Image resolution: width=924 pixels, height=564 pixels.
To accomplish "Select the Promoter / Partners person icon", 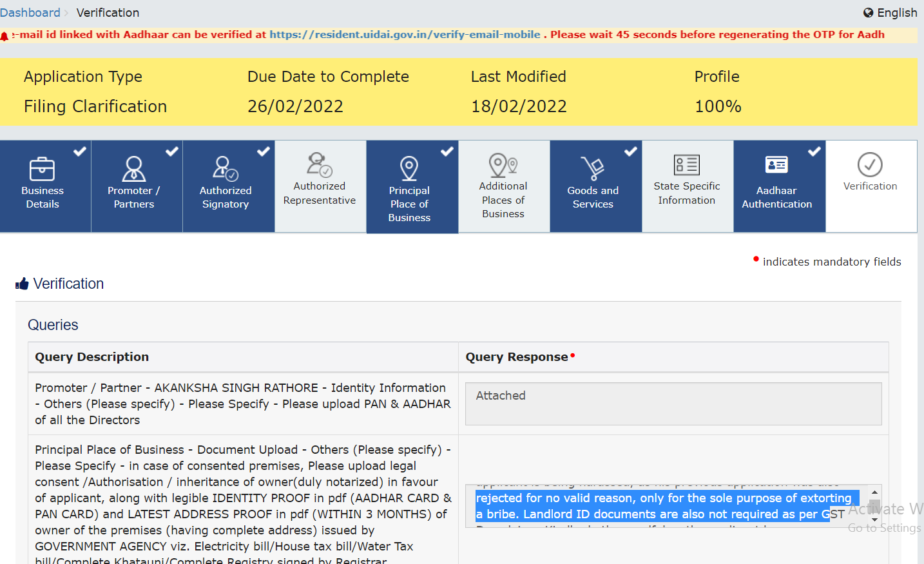I will pyautogui.click(x=134, y=169).
